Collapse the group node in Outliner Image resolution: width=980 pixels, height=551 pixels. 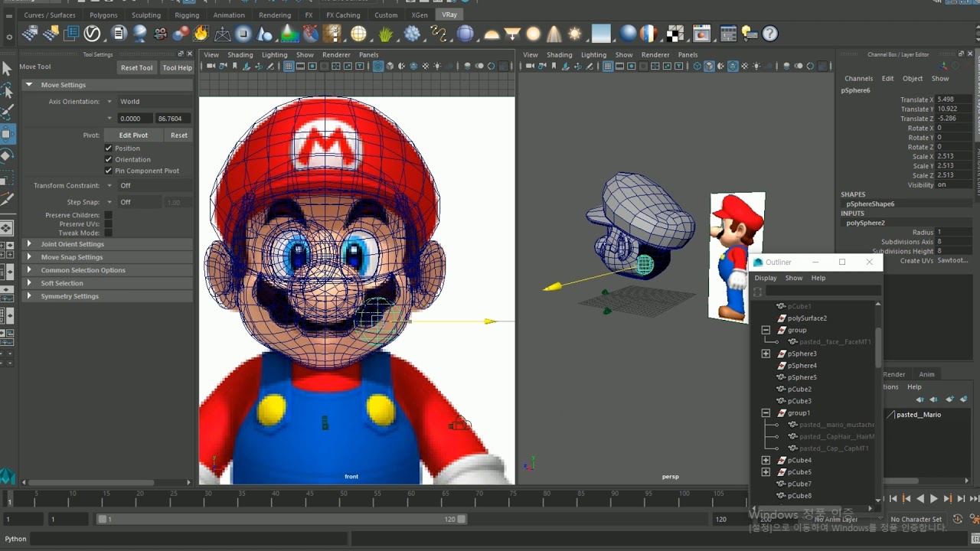(x=766, y=331)
